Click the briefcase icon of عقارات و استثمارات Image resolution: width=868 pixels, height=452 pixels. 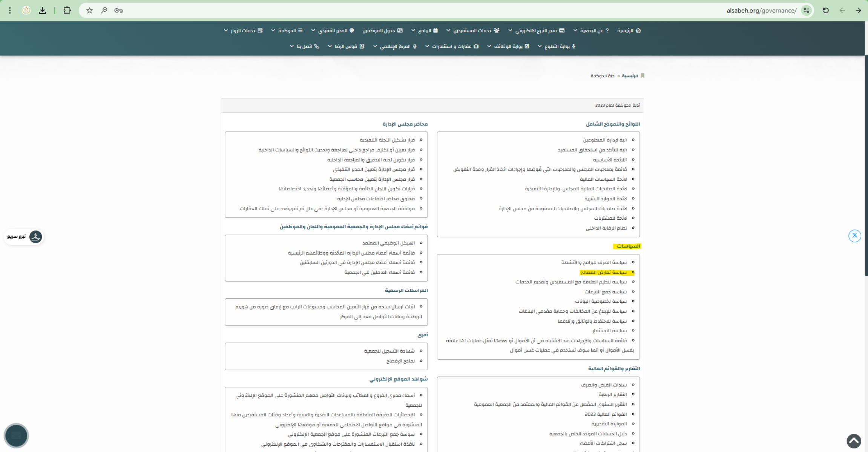pos(476,46)
